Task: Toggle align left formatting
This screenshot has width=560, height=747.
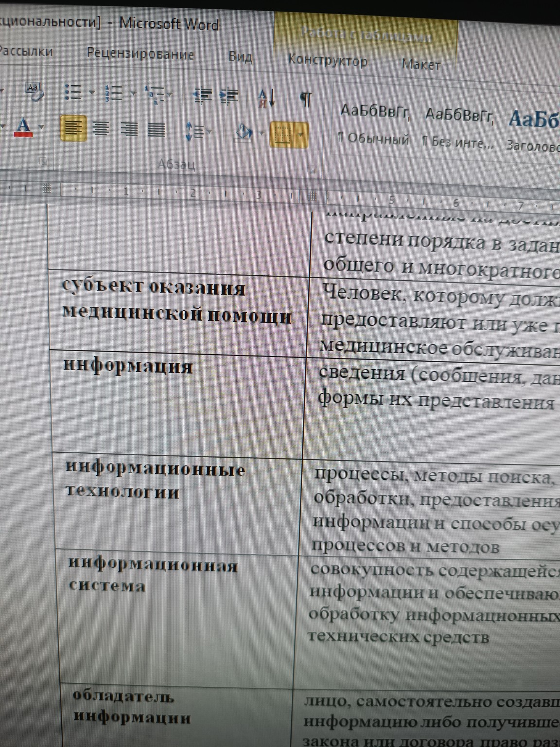Action: (72, 128)
